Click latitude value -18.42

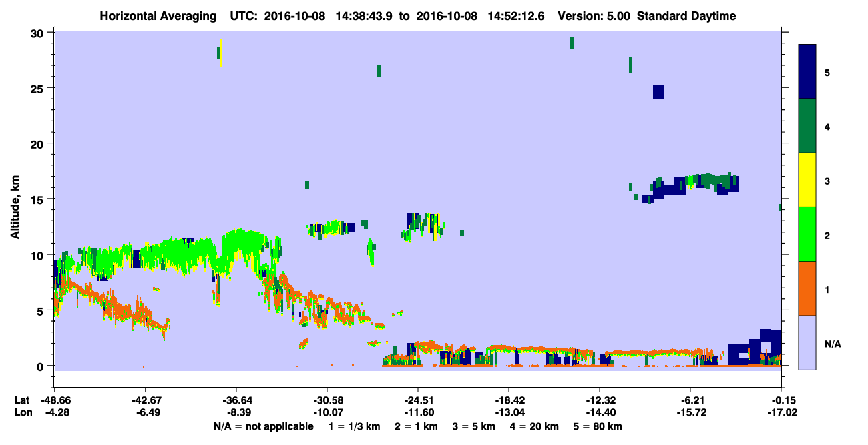(509, 400)
